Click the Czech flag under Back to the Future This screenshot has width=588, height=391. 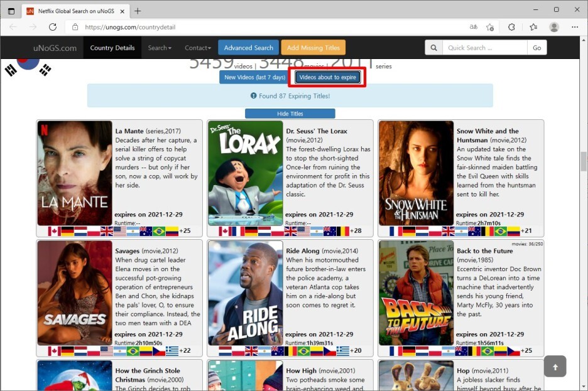(513, 351)
